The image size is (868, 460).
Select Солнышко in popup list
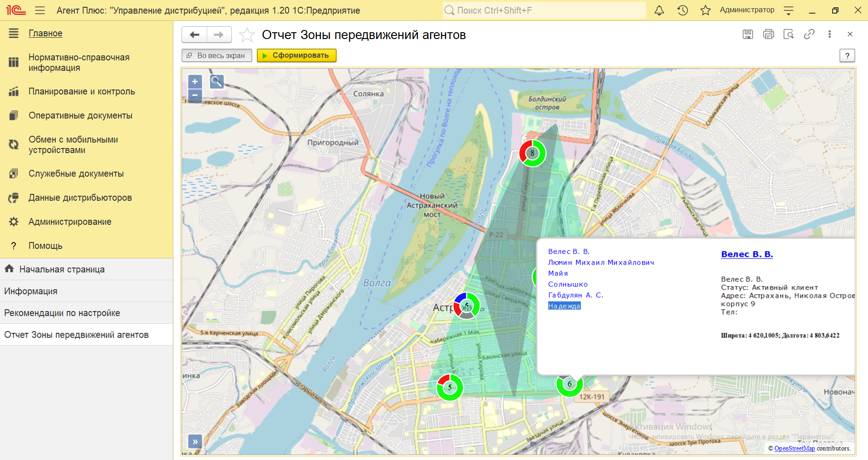tap(568, 284)
